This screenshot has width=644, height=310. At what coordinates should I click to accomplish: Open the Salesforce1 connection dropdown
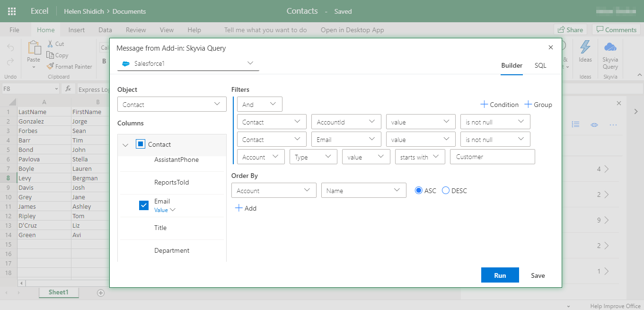coord(250,62)
